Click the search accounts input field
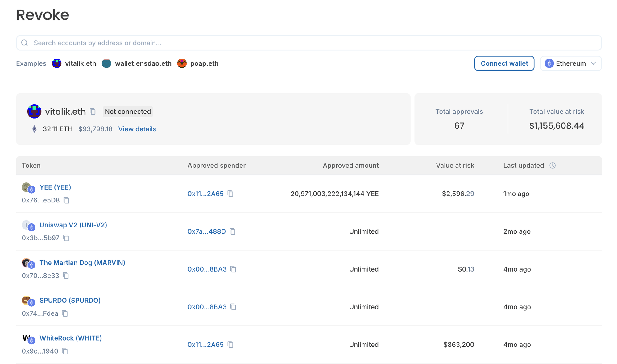The width and height of the screenshot is (617, 364). [185, 43]
